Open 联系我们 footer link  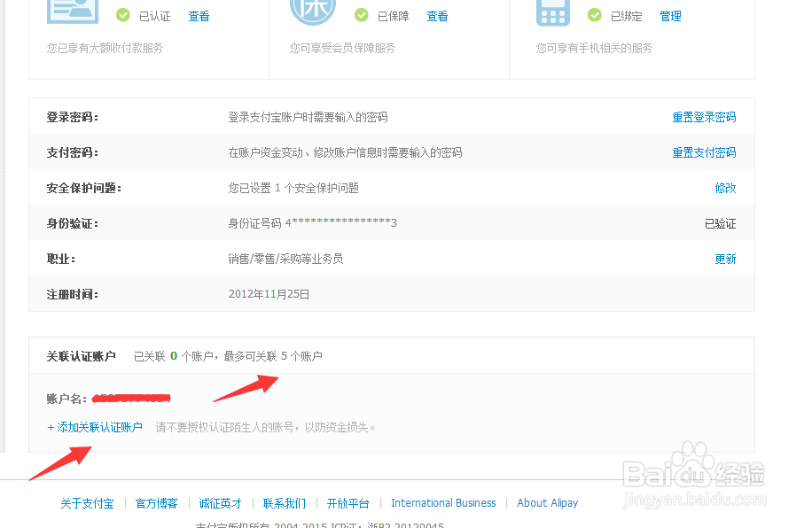(285, 503)
